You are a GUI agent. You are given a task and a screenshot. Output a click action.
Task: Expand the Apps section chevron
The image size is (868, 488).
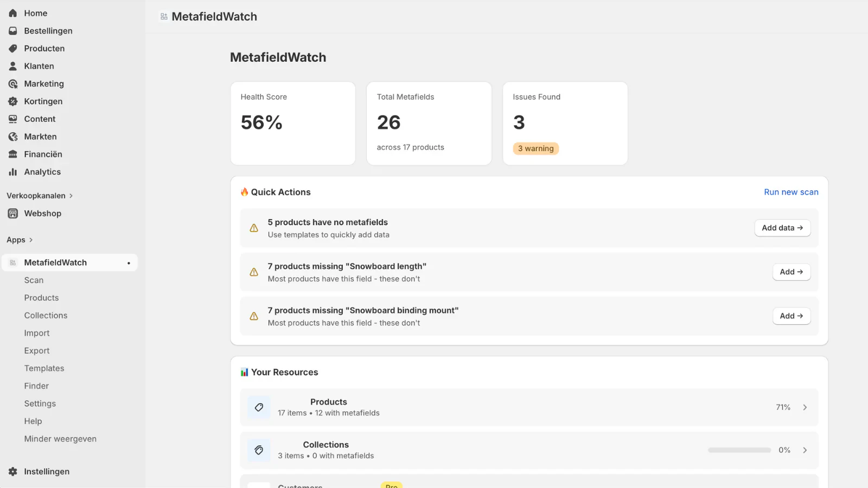(x=31, y=240)
